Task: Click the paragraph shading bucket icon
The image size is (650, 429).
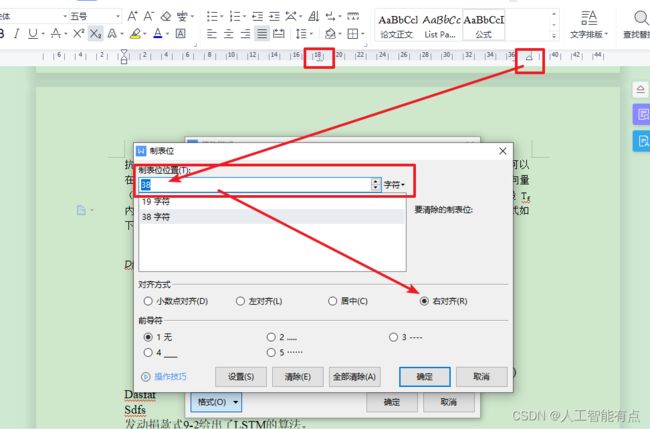Action: pos(330,34)
